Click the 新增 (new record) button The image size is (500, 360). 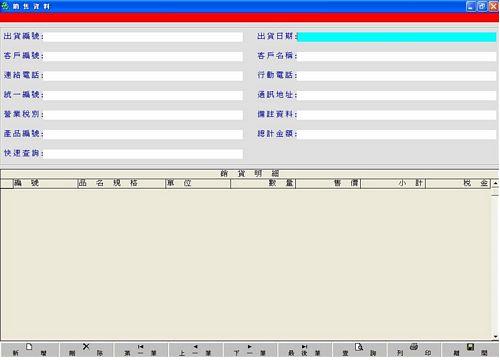[x=30, y=350]
